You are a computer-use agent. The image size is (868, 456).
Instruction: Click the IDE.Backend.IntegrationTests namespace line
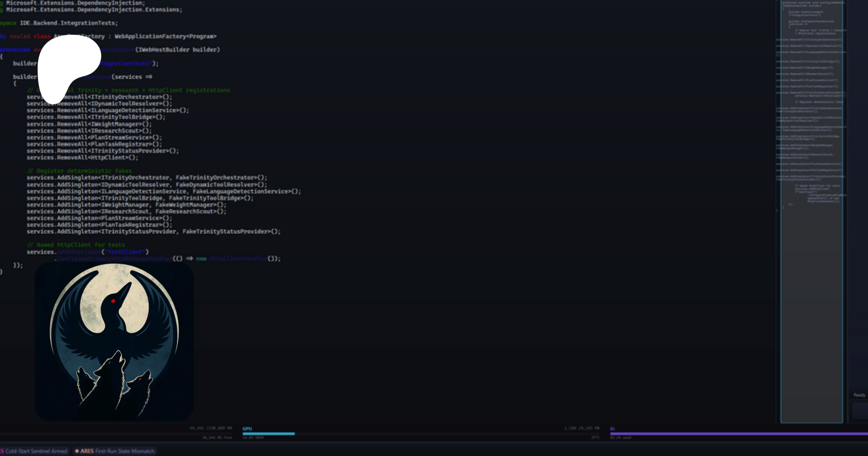point(68,23)
